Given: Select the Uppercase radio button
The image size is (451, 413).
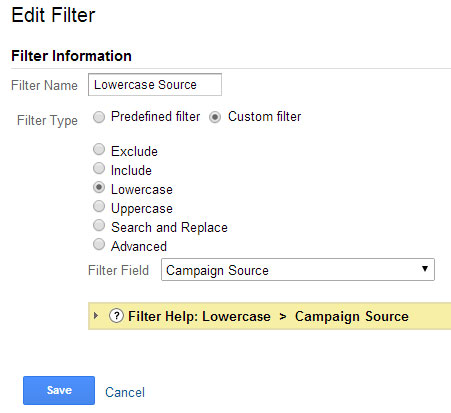Looking at the screenshot, I should (x=99, y=206).
